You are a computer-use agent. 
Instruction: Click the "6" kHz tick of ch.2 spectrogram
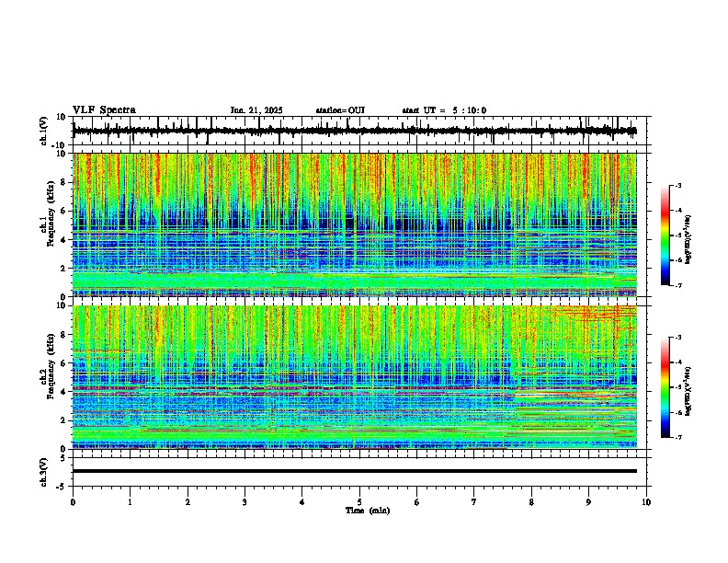[x=63, y=363]
